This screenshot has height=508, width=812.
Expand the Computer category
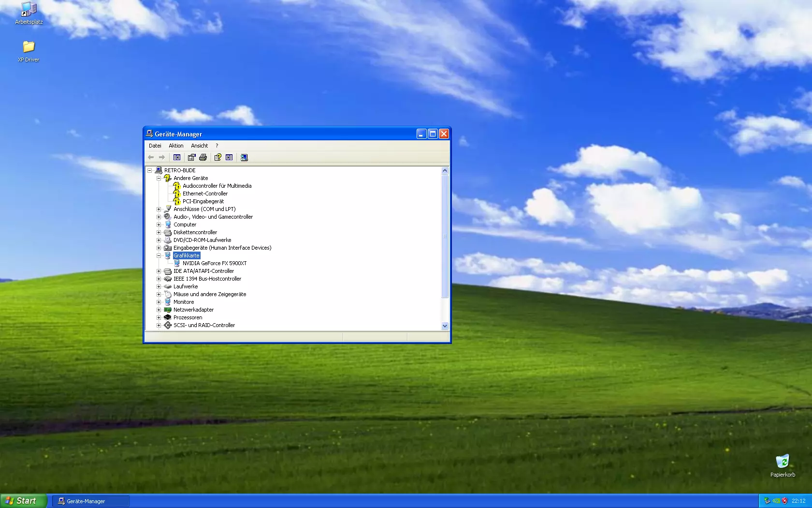point(159,224)
